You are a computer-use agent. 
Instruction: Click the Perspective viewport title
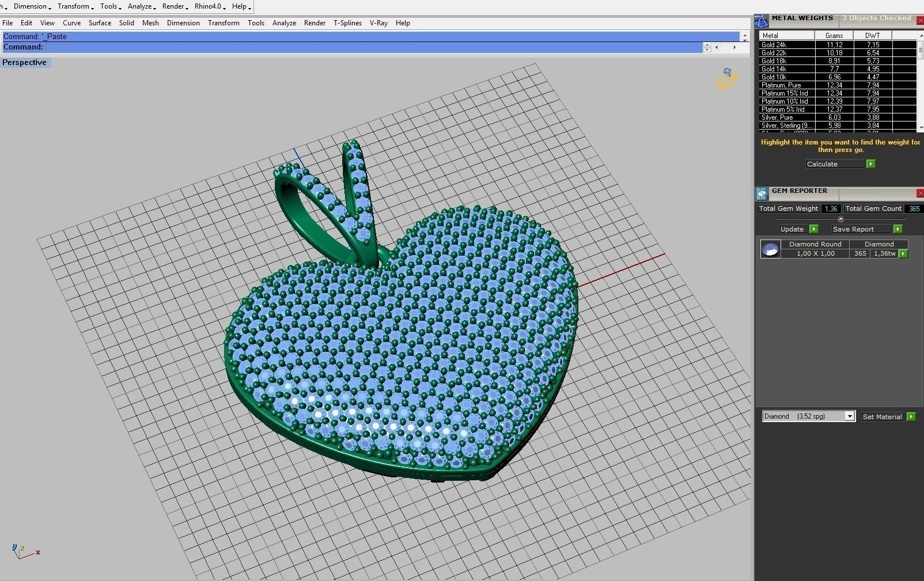[25, 62]
